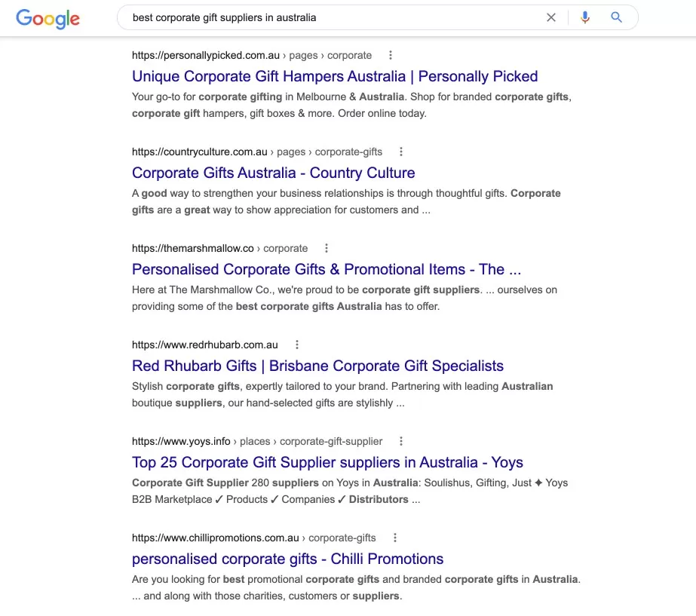Image resolution: width=696 pixels, height=616 pixels.
Task: Open the three-dot menu for Country Culture result
Action: pyautogui.click(x=400, y=151)
